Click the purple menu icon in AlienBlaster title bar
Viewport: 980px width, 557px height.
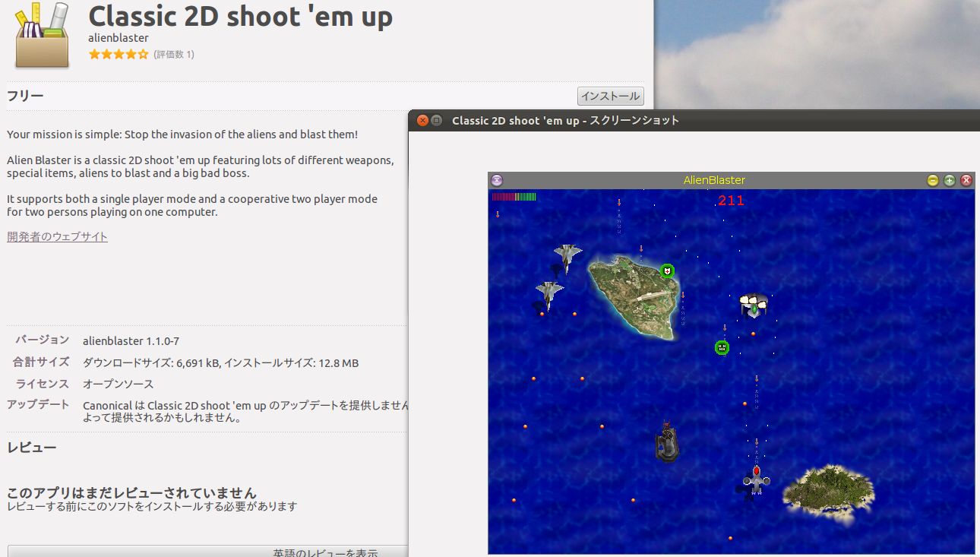pyautogui.click(x=496, y=180)
